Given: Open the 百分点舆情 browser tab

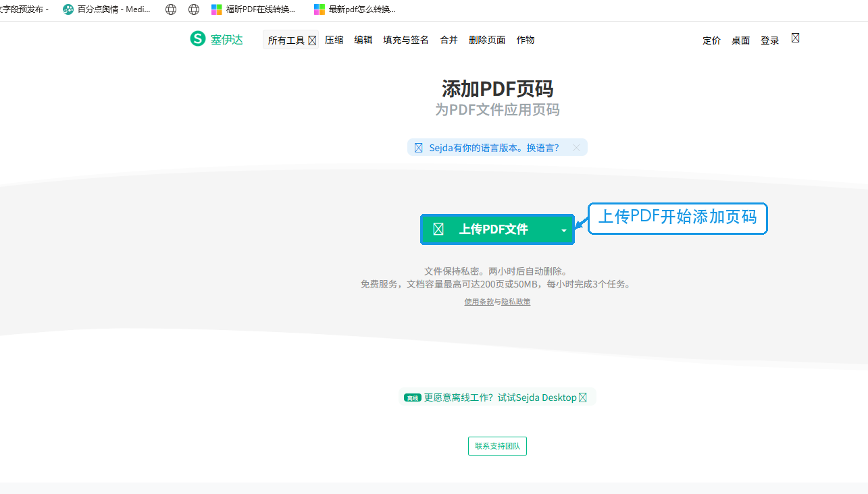Looking at the screenshot, I should point(107,9).
